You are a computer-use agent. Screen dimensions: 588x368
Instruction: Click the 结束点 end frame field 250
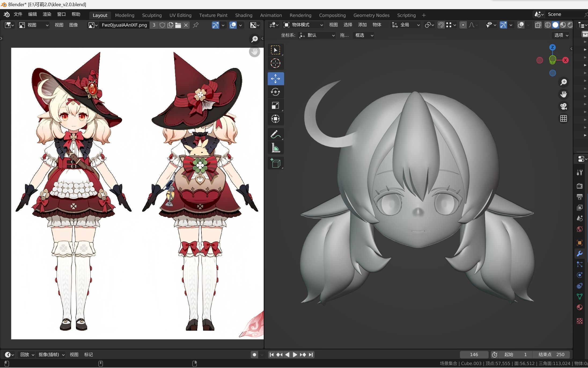(x=551, y=355)
